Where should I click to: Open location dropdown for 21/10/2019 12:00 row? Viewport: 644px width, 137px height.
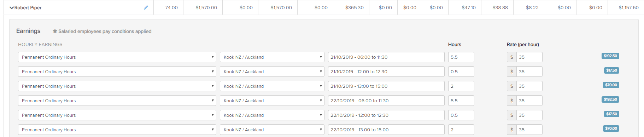click(272, 72)
